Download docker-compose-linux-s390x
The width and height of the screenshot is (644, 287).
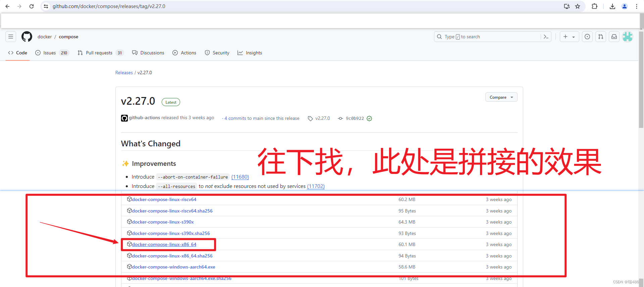[163, 222]
